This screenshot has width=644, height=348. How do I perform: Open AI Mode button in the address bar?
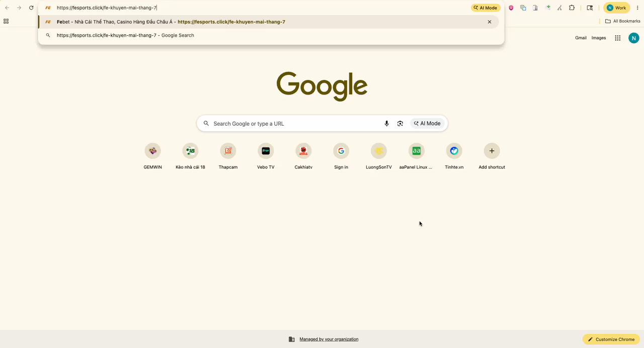coord(486,8)
